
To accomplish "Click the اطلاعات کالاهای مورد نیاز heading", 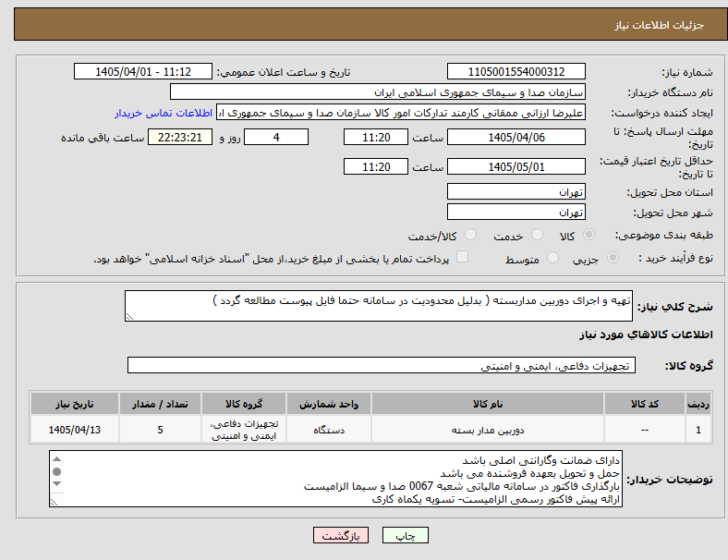I will coord(646,335).
